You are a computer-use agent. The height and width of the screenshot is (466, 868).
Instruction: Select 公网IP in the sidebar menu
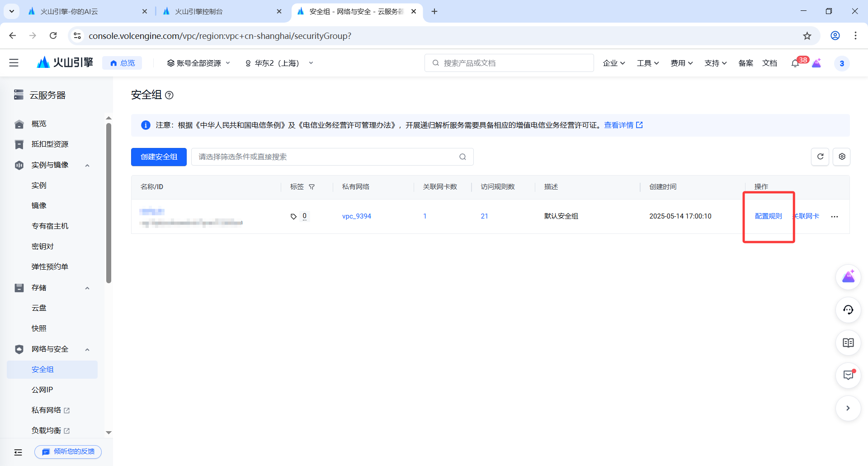coord(42,390)
